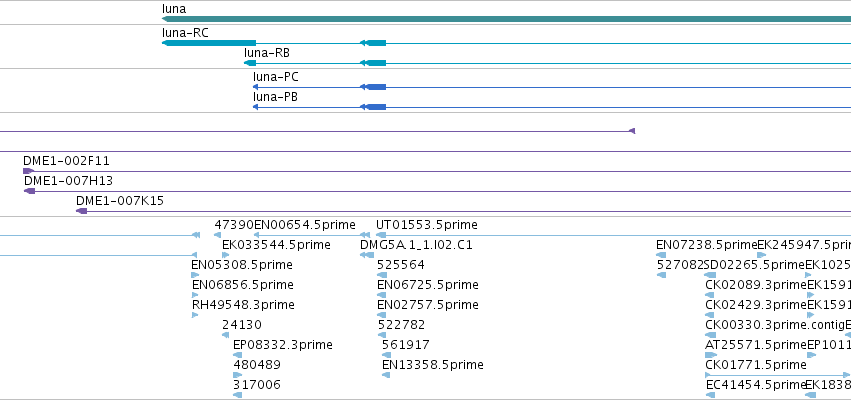
Task: Click the CK02429.3prime label
Action: pos(756,304)
